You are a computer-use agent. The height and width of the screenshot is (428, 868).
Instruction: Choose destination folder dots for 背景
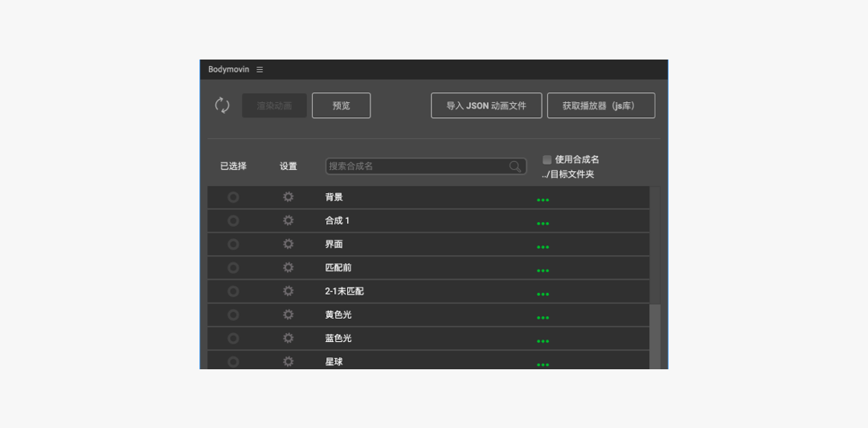(543, 200)
